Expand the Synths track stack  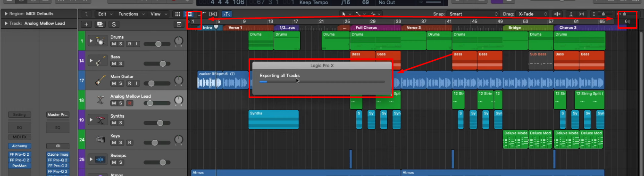(x=91, y=120)
